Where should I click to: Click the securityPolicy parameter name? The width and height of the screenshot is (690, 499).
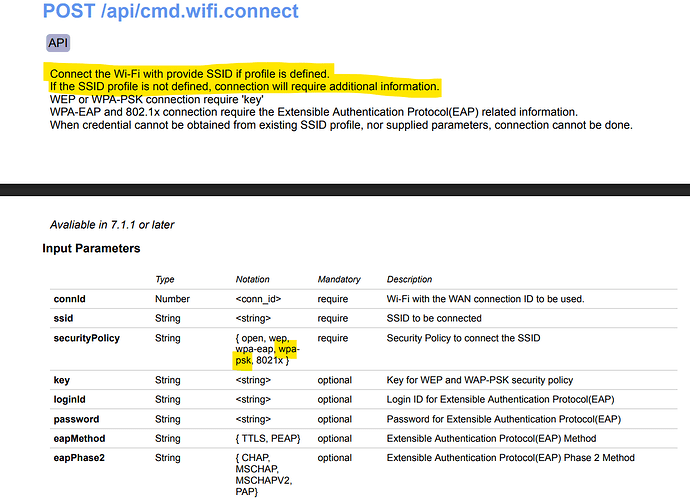tap(86, 338)
